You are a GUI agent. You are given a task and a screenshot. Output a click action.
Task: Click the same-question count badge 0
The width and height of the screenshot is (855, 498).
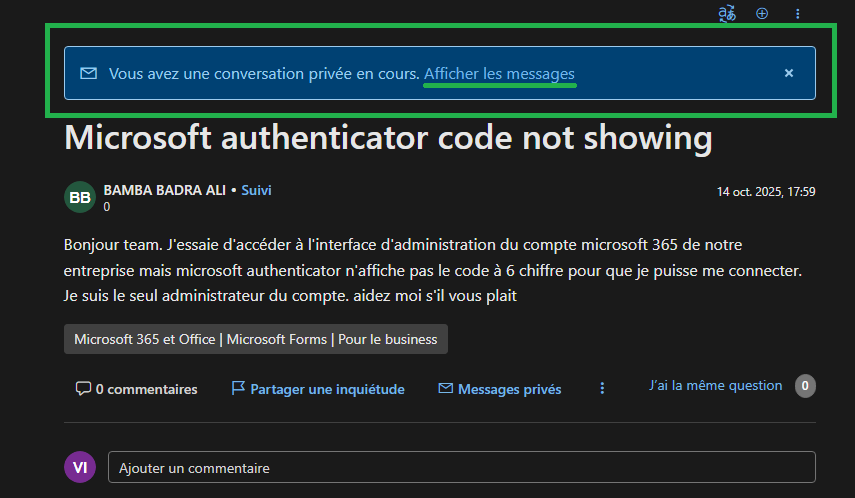[805, 386]
